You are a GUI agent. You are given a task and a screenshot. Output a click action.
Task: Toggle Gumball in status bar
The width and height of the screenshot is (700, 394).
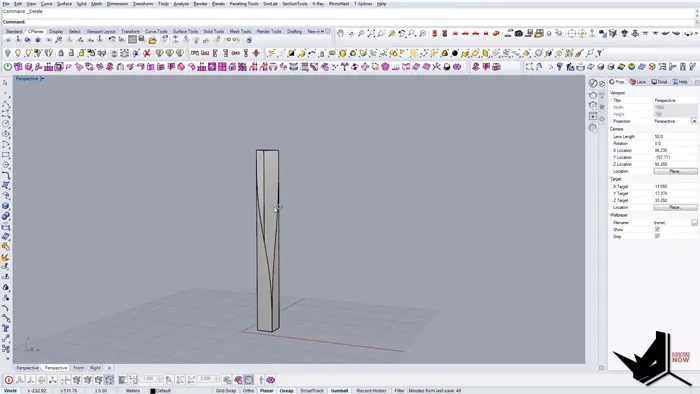click(x=339, y=390)
